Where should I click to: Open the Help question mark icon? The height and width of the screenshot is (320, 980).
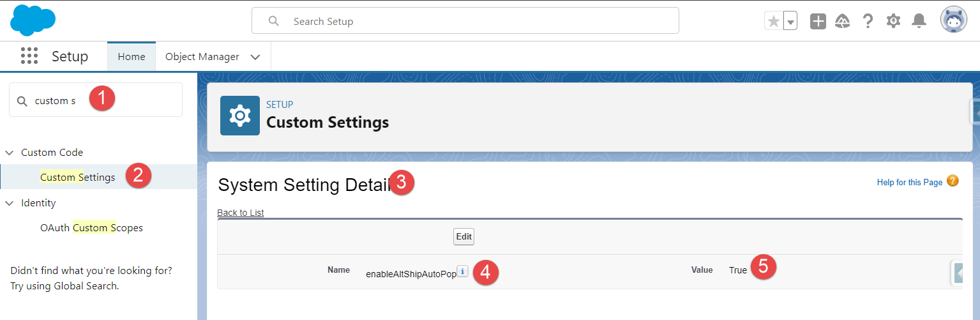point(868,21)
